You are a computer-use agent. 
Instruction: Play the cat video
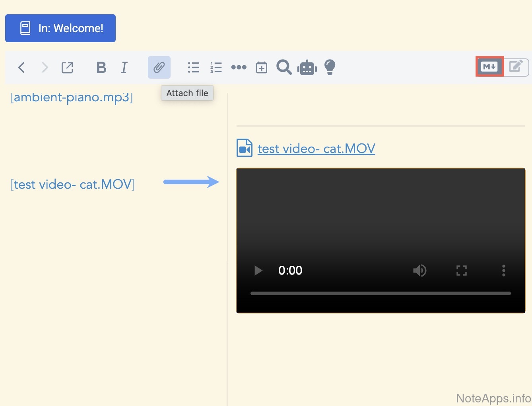point(258,271)
